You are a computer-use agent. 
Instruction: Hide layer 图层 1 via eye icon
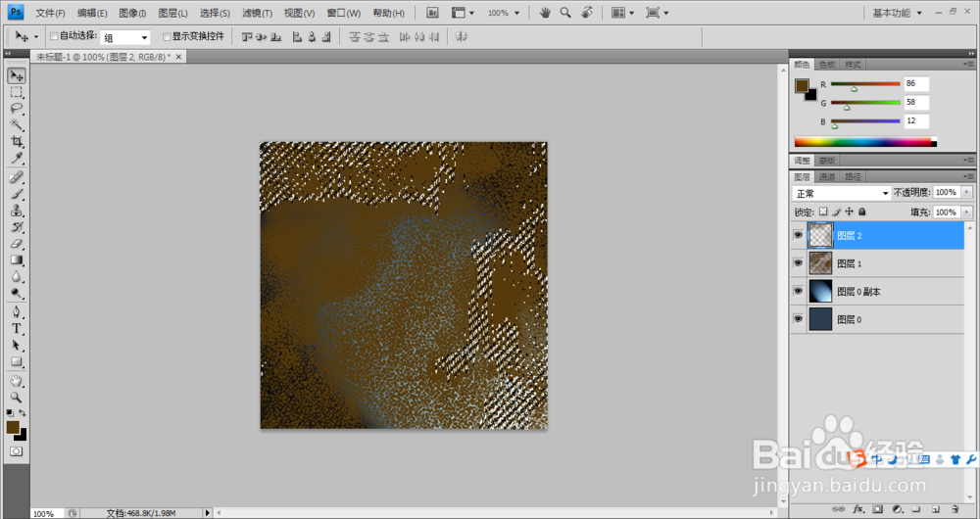point(798,263)
